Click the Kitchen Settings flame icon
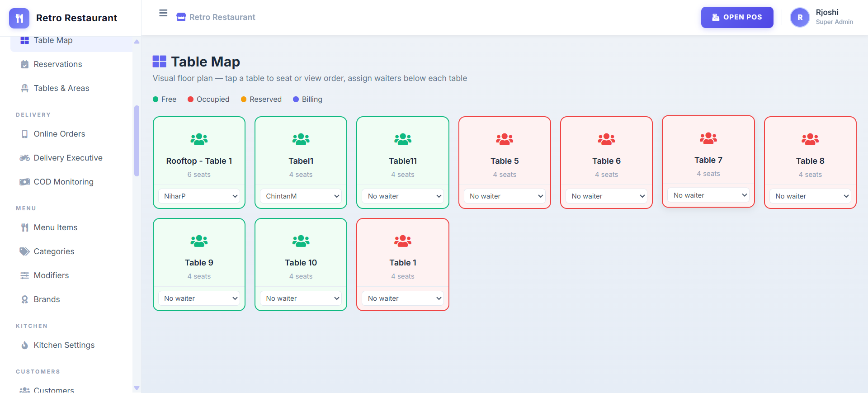The width and height of the screenshot is (868, 393). (25, 345)
